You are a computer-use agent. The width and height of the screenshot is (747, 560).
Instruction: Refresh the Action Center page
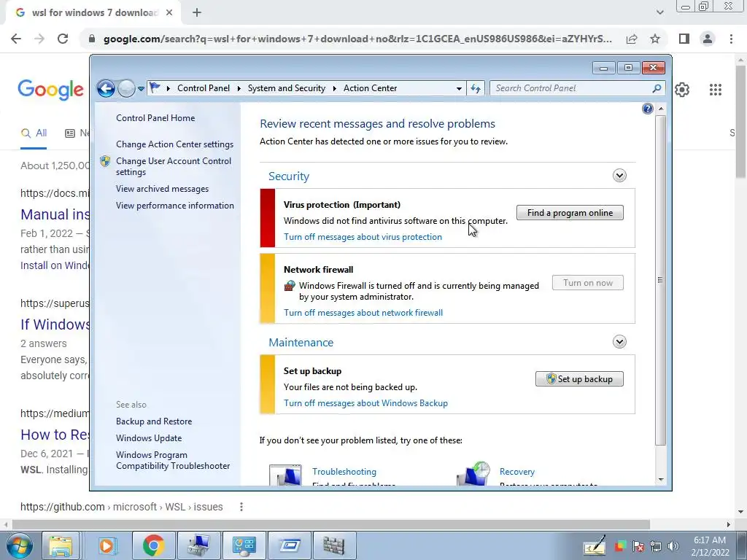pyautogui.click(x=476, y=88)
